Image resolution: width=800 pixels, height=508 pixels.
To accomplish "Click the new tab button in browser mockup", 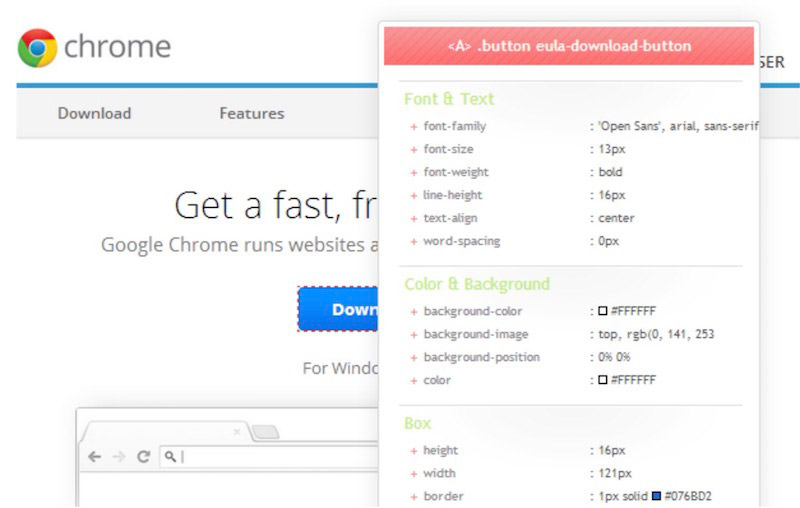I will [x=265, y=432].
